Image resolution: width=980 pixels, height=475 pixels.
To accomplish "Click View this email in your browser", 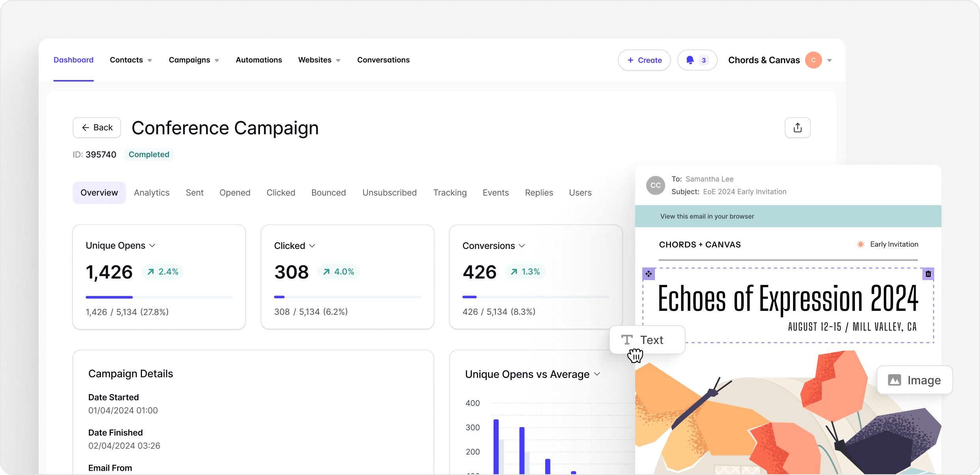I will point(707,216).
